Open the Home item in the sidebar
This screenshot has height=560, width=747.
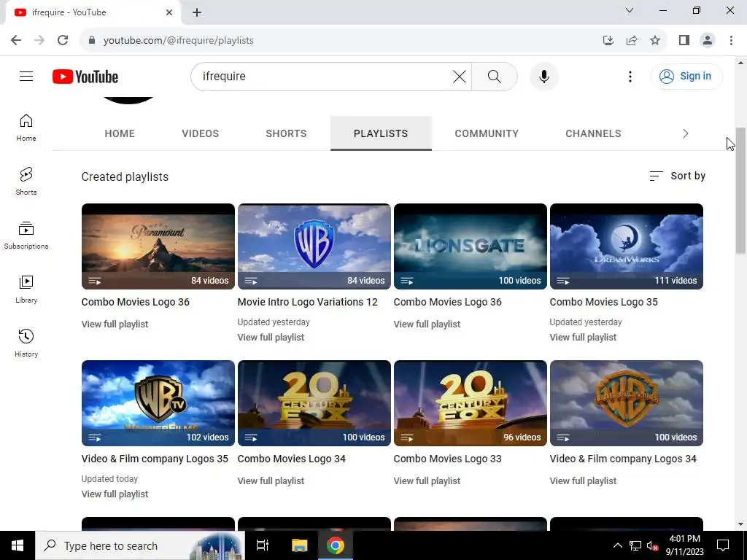tap(26, 128)
